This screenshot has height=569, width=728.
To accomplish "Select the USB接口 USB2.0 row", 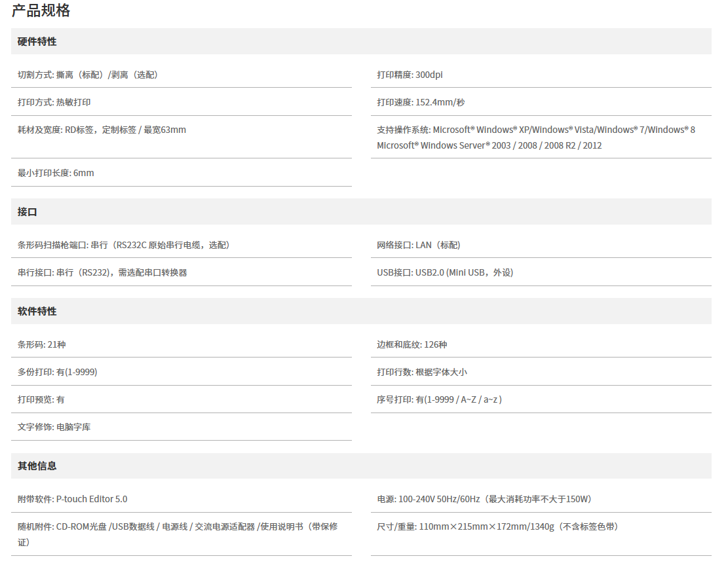I will tap(445, 272).
